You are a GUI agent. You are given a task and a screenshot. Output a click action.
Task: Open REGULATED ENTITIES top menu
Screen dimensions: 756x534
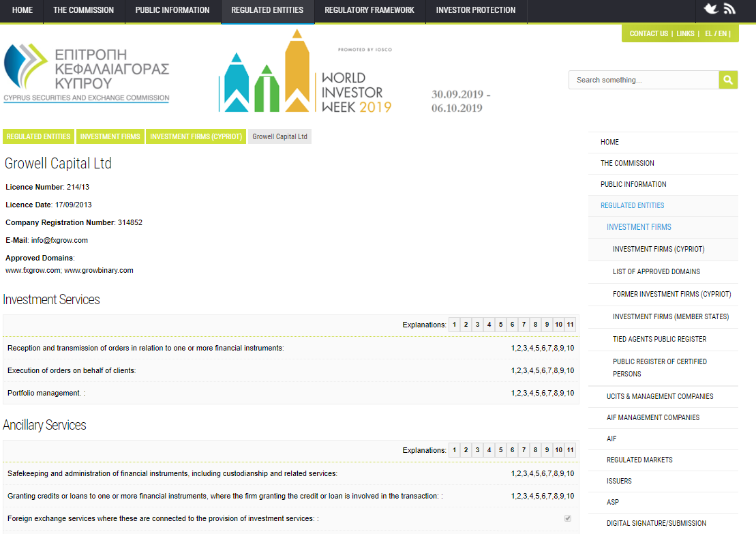(267, 10)
